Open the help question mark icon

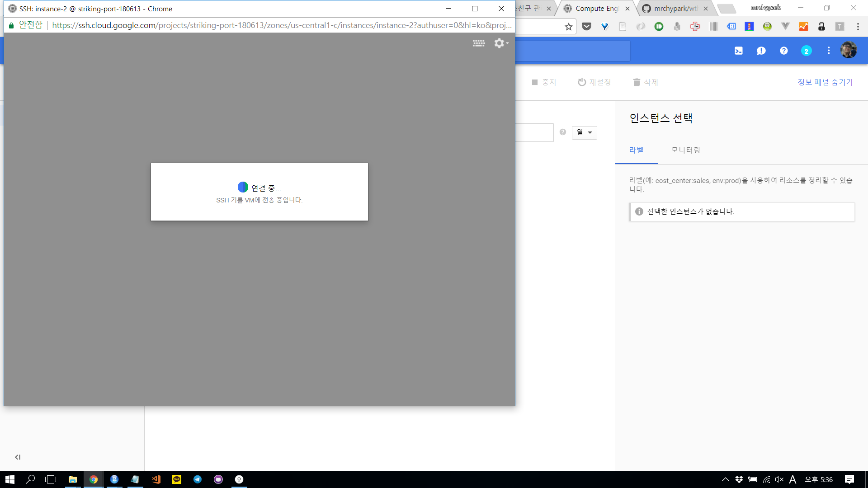pyautogui.click(x=784, y=51)
